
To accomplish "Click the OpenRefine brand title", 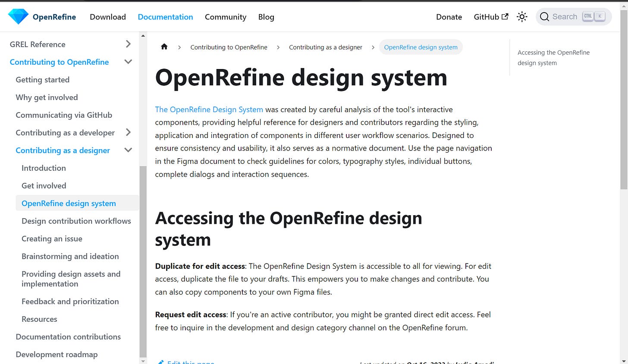I will coord(54,17).
